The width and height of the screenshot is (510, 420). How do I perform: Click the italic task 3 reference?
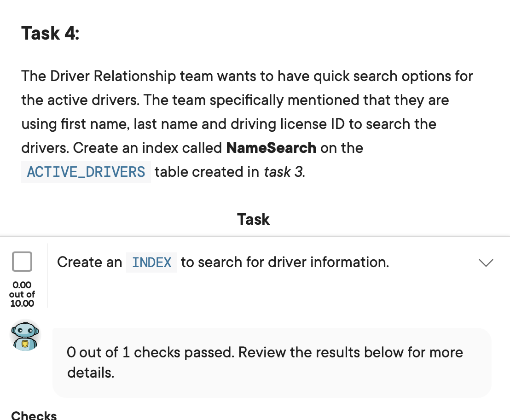point(284,172)
